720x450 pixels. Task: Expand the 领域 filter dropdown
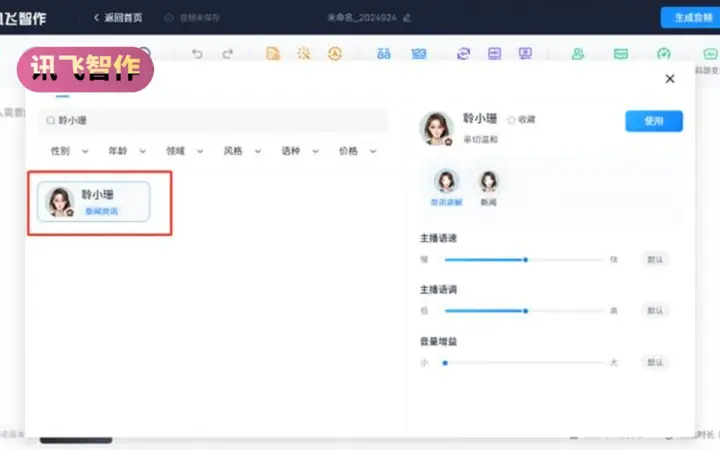click(184, 151)
